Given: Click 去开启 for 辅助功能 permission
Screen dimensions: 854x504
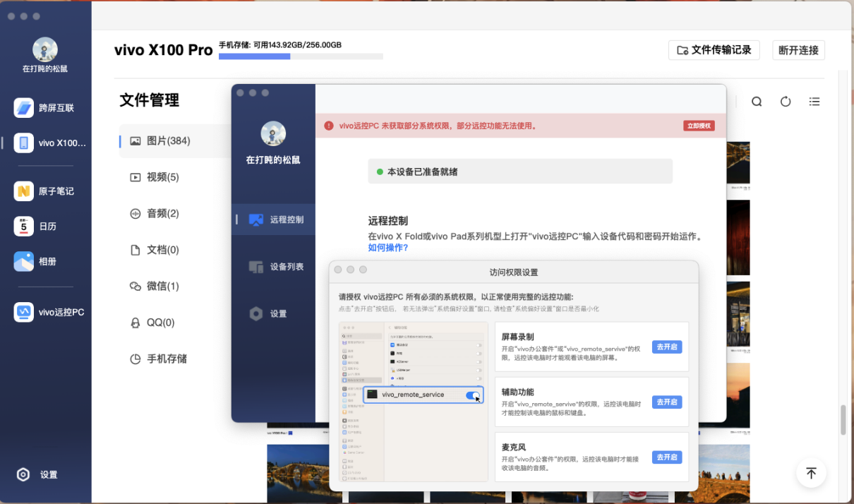Looking at the screenshot, I should point(667,402).
